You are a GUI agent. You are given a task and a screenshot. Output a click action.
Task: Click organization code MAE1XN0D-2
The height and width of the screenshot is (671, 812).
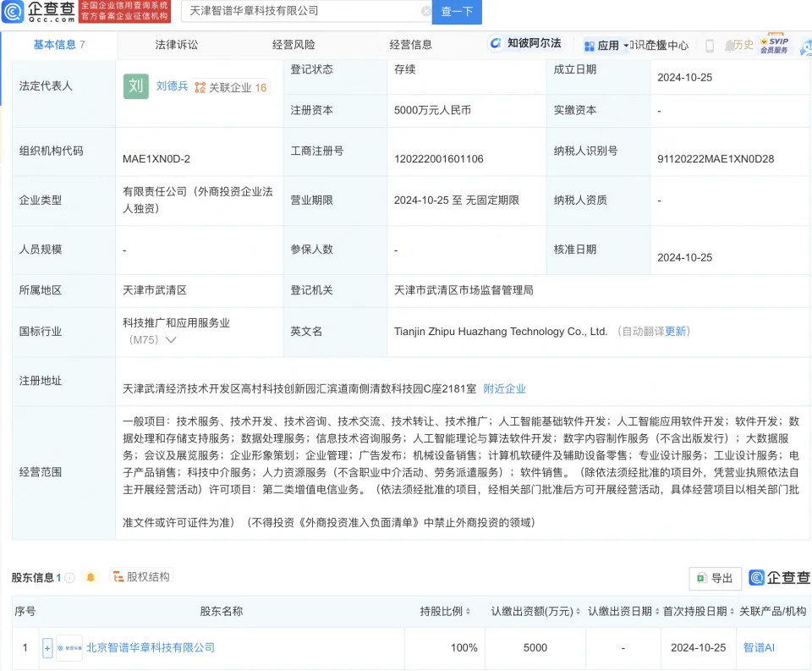[x=156, y=159]
